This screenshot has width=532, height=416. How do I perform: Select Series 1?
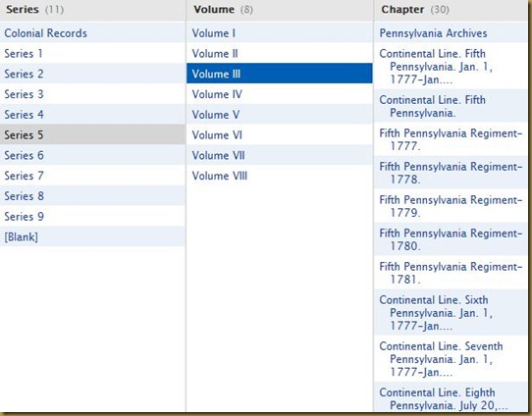pyautogui.click(x=92, y=53)
